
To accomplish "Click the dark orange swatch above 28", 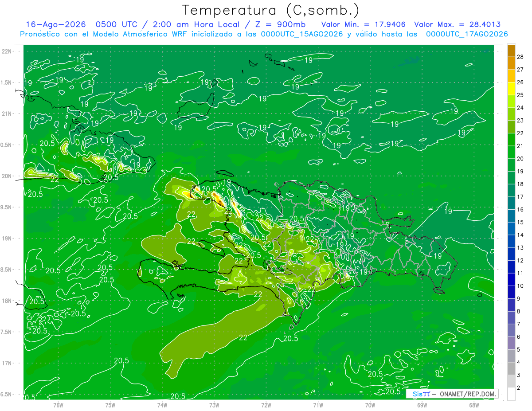I will (511, 50).
